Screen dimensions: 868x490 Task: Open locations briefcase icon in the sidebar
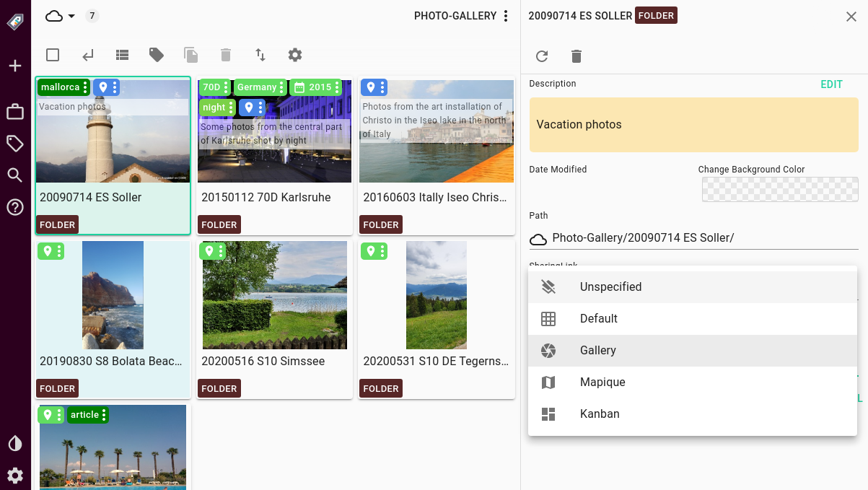[15, 111]
